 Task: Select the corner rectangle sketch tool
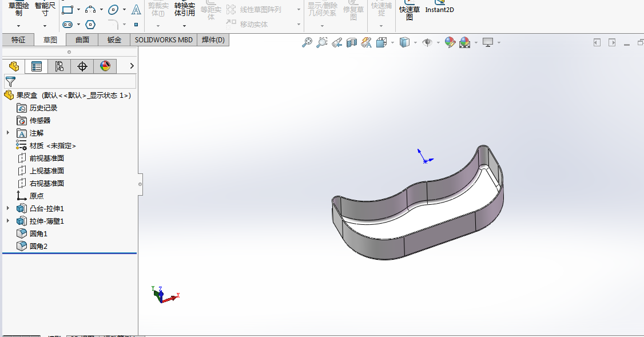[67, 10]
